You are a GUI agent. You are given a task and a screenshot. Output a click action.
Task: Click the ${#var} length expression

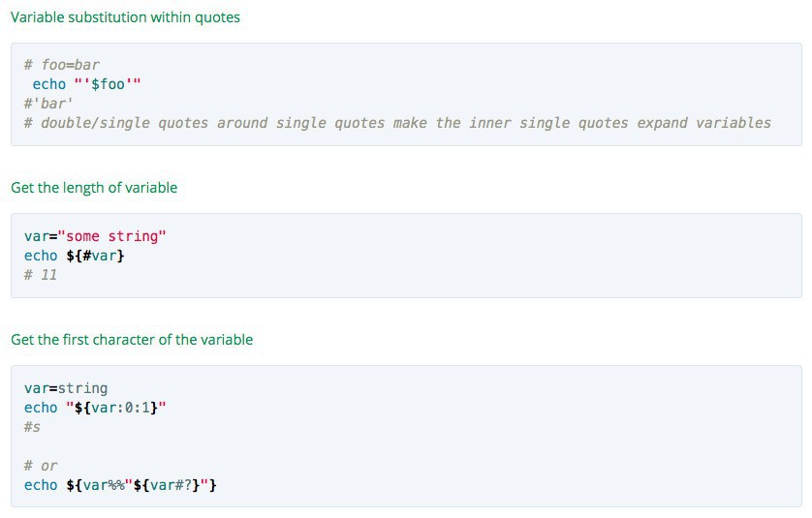tap(96, 256)
